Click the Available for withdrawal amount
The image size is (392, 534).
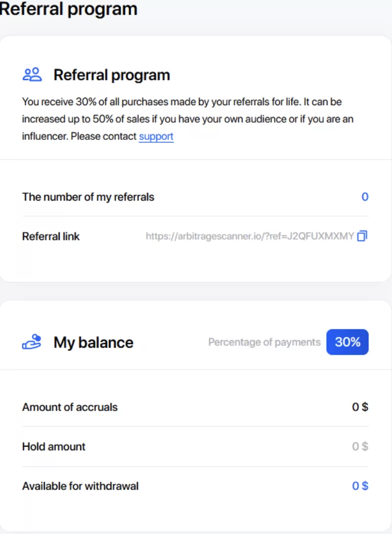click(360, 486)
